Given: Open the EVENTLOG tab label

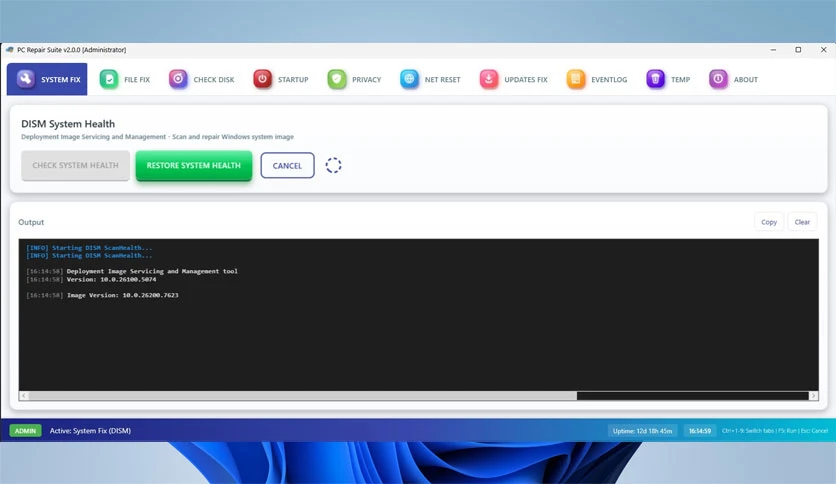Looking at the screenshot, I should click(609, 79).
